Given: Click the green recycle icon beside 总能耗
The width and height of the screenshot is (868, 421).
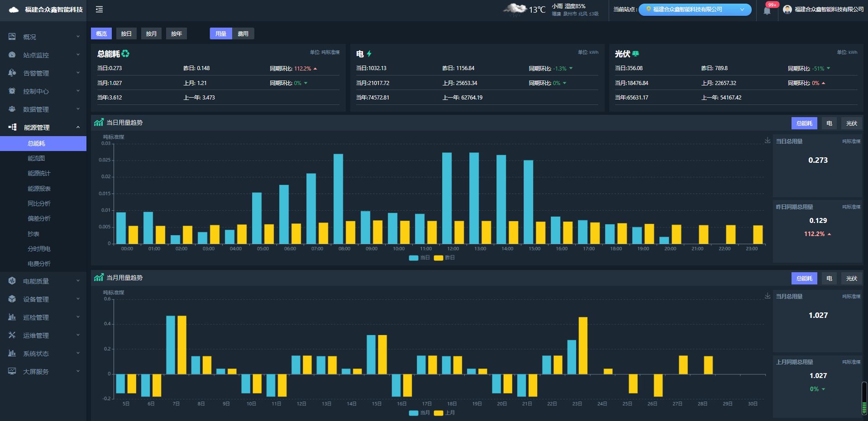Looking at the screenshot, I should (x=125, y=54).
